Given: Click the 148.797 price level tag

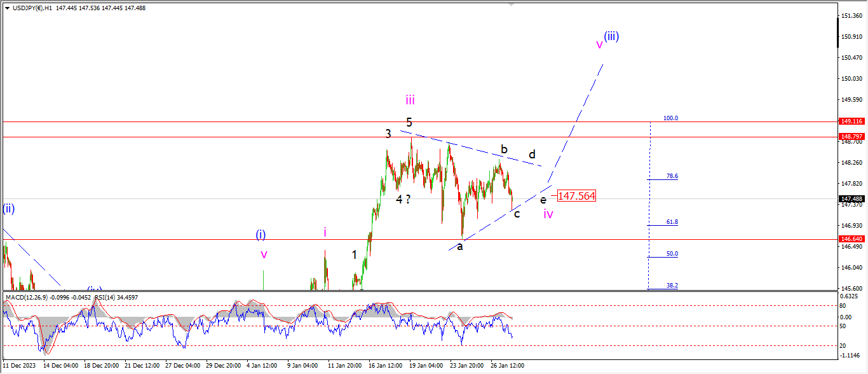Looking at the screenshot, I should [x=851, y=137].
